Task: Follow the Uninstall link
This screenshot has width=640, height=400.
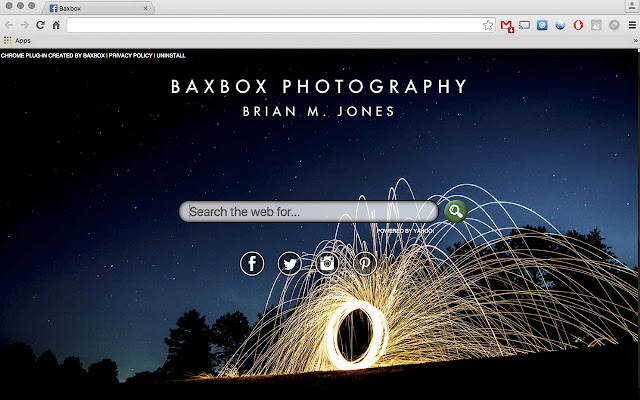Action: [171, 56]
